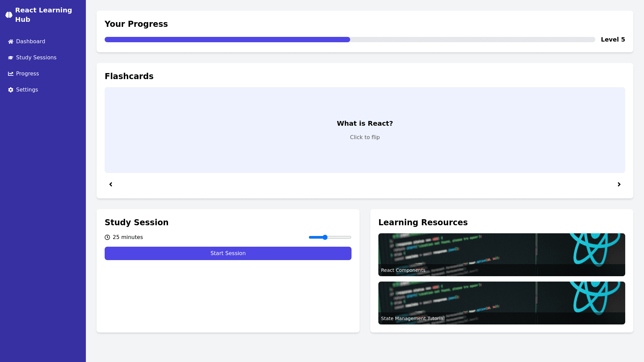644x362 pixels.
Task: Open the Dashboard menu item
Action: tap(31, 42)
